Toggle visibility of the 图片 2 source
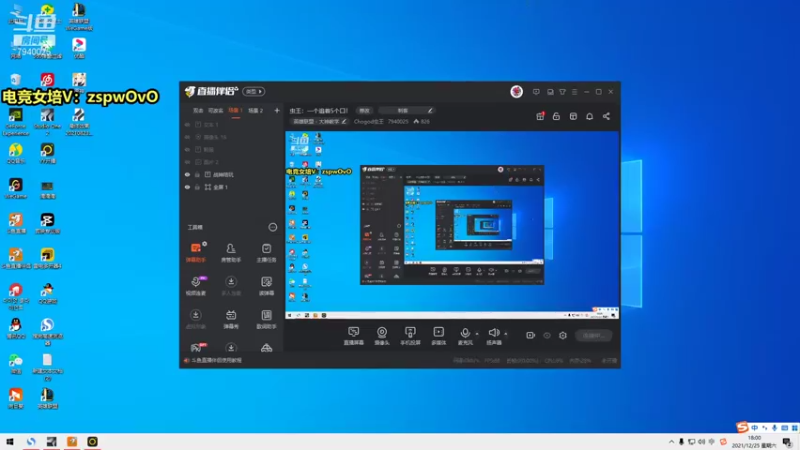The image size is (800, 450). [x=187, y=162]
